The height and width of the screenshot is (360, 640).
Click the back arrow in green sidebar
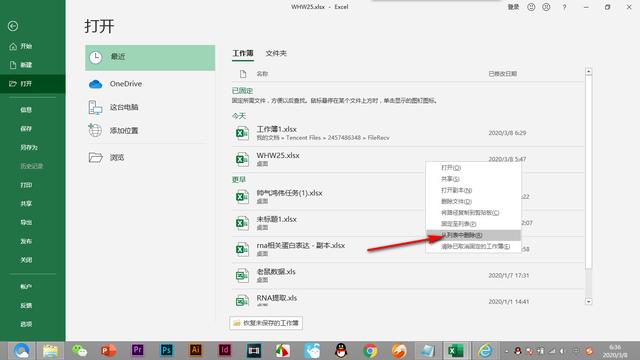pos(13,26)
